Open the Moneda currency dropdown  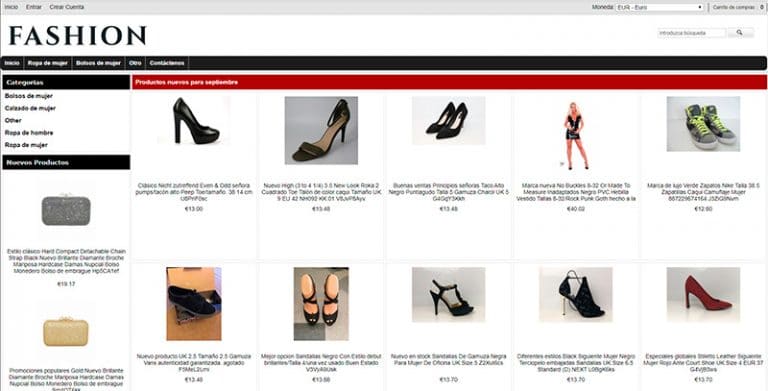(x=660, y=7)
